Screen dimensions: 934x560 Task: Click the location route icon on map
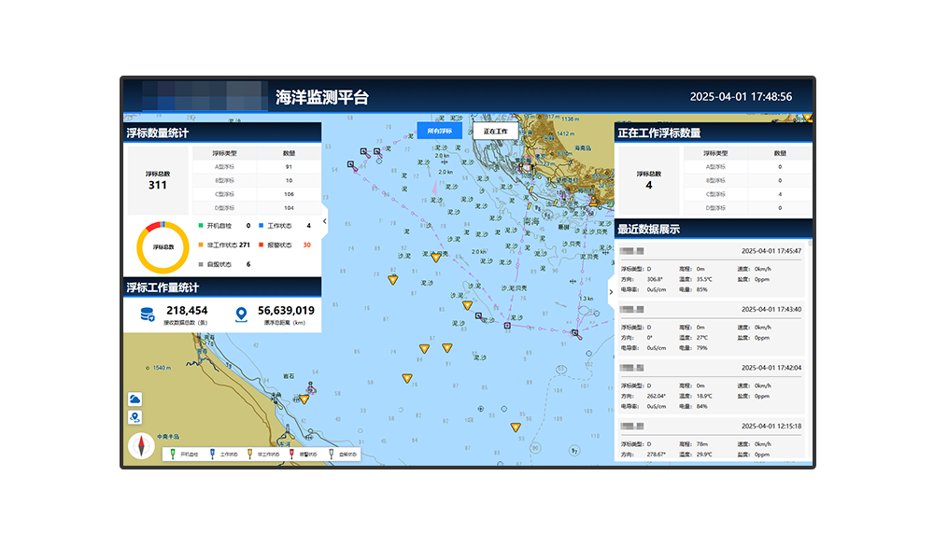click(x=135, y=417)
